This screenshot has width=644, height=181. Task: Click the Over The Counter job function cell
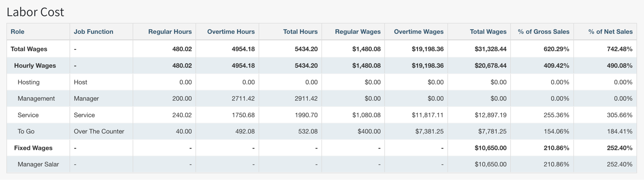[99, 132]
